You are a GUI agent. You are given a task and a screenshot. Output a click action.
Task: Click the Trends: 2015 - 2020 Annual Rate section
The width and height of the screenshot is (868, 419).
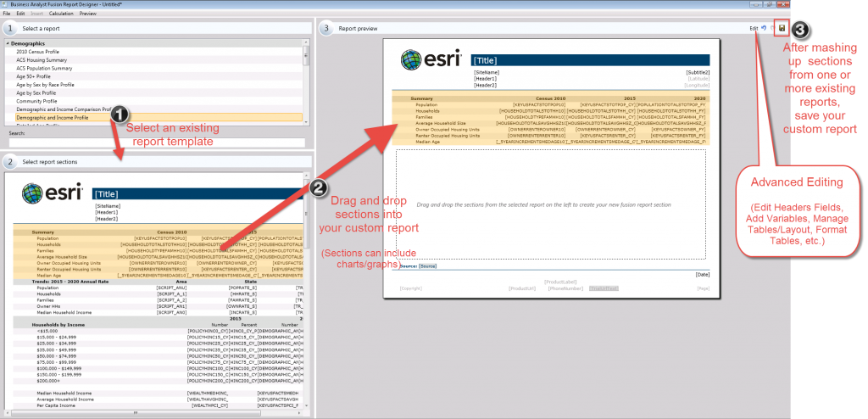159,282
